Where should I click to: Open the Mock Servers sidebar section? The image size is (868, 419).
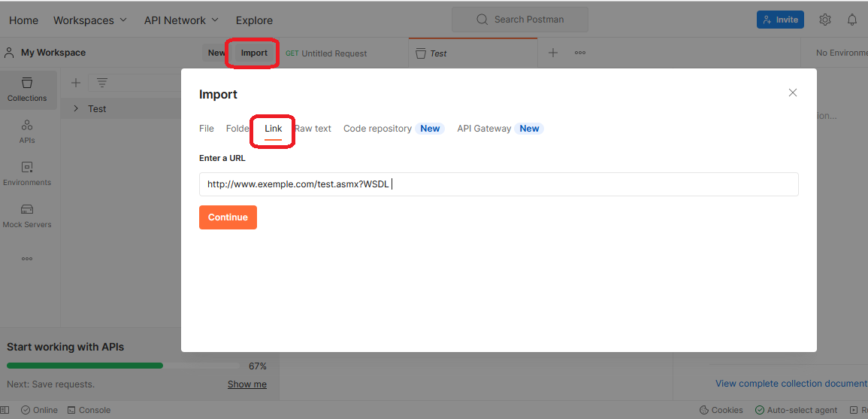(x=27, y=215)
